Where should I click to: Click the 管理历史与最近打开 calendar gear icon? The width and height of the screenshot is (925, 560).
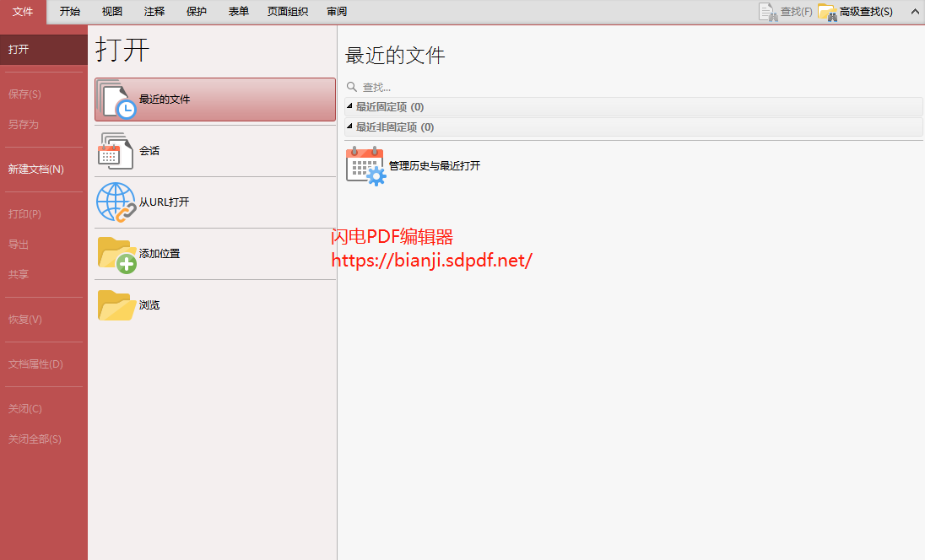click(x=365, y=166)
